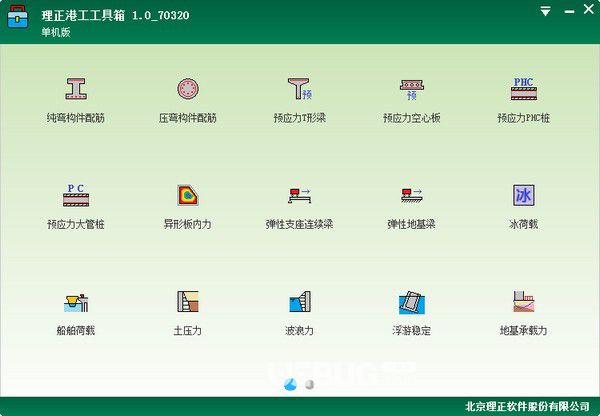
Task: Click the toolbox app logo in title bar
Action: tap(18, 17)
